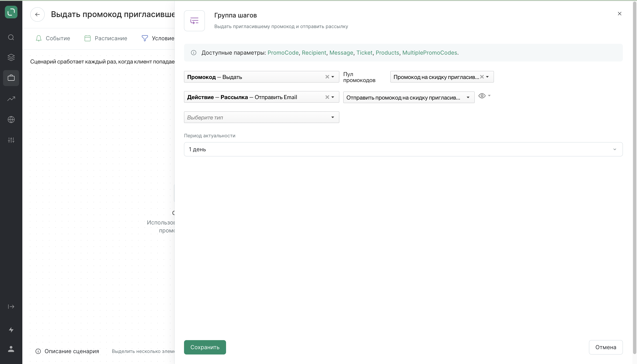The image size is (637, 364).
Task: Open sliders settings icon in sidebar
Action: tap(11, 140)
